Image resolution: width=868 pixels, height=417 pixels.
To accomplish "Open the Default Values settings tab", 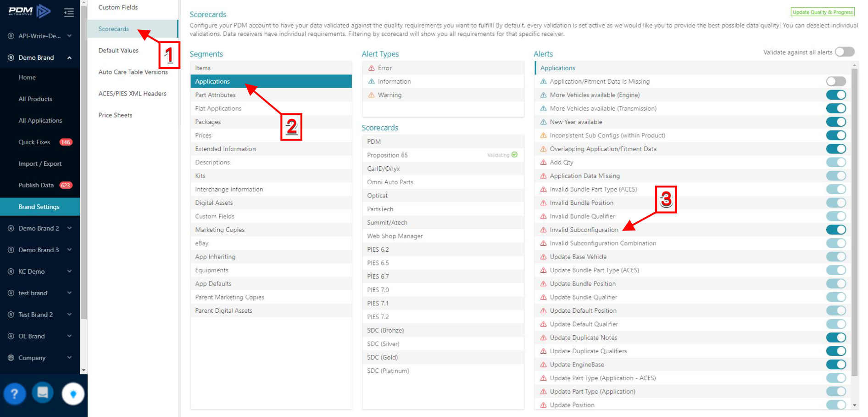I will (x=132, y=51).
